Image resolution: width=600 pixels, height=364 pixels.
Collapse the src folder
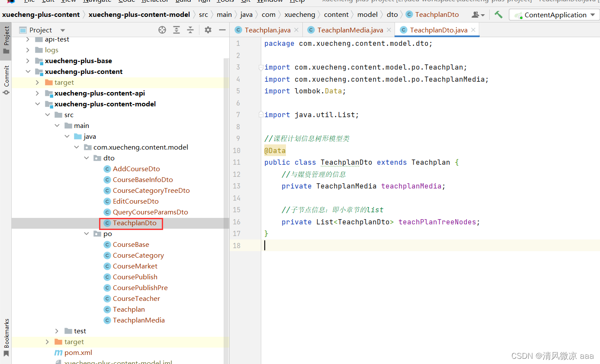click(x=47, y=115)
